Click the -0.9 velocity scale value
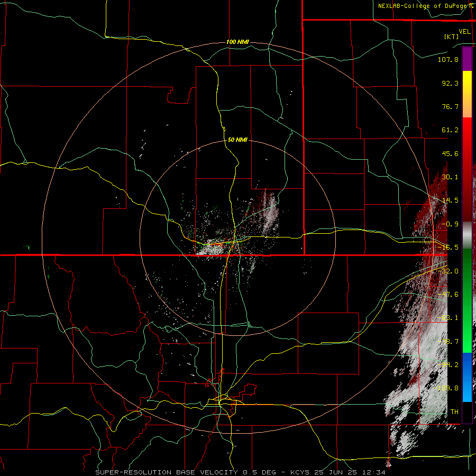Viewport: 476px width, 476px height. (450, 224)
